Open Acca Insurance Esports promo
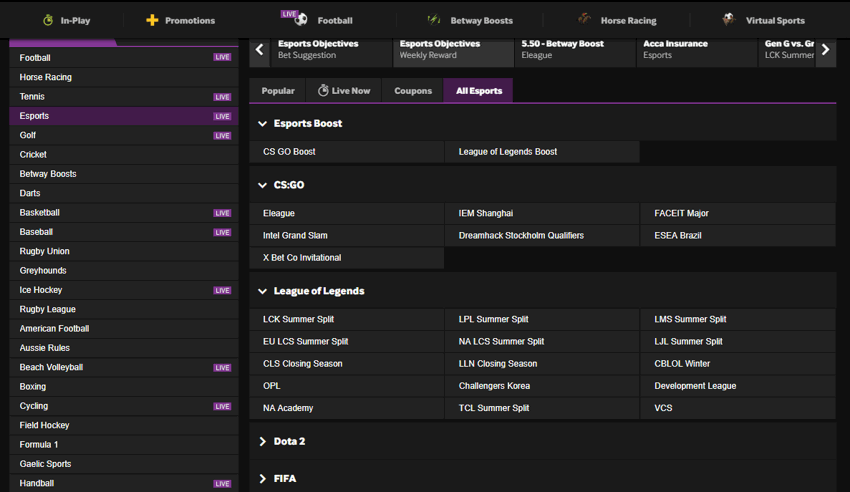This screenshot has height=492, width=850. (x=697, y=52)
